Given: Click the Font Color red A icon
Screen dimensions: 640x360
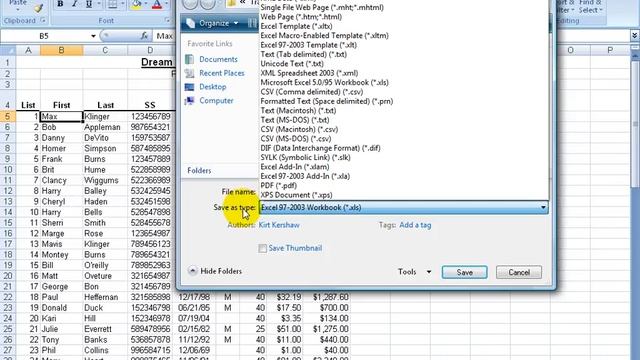Looking at the screenshot, I should (x=157, y=4).
